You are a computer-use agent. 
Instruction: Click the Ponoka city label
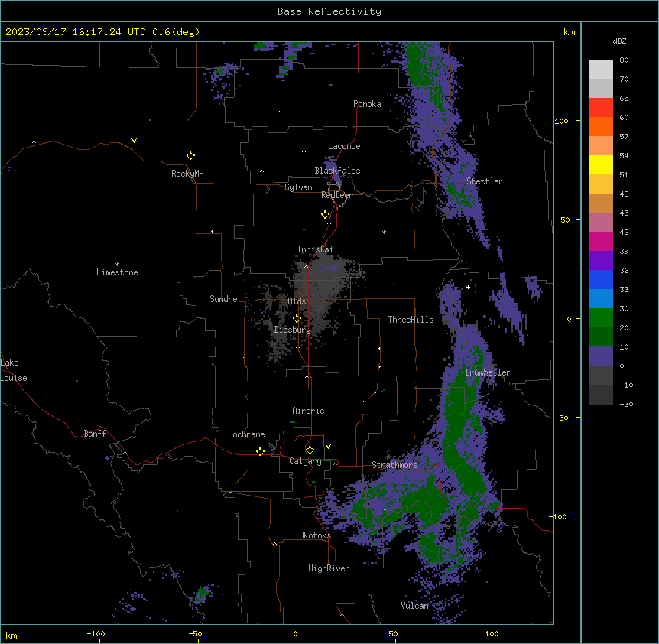(x=367, y=104)
